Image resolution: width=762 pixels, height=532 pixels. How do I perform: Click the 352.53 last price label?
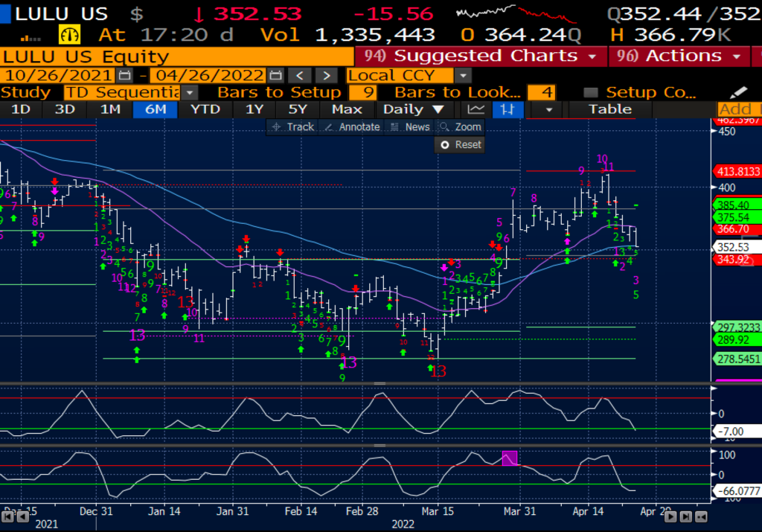click(x=737, y=247)
